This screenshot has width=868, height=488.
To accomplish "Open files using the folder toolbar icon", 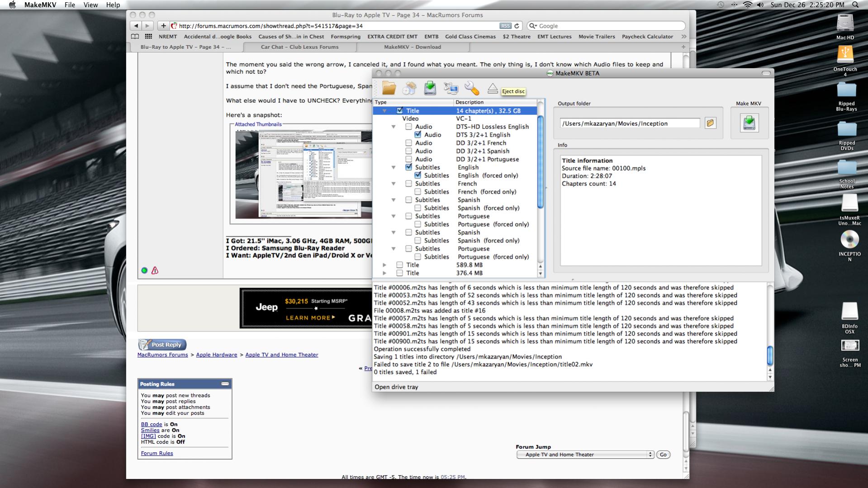I will [389, 88].
